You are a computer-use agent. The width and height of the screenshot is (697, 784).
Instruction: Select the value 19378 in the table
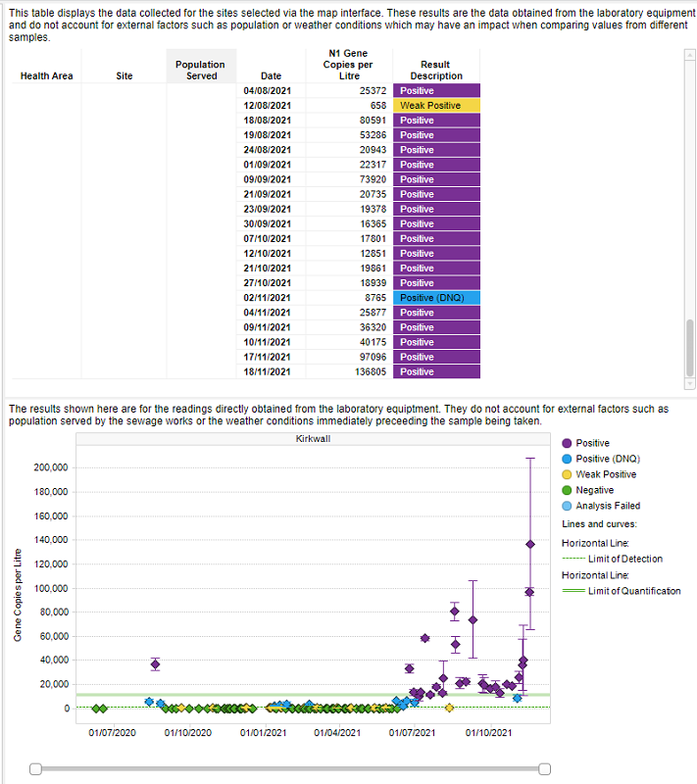click(373, 209)
